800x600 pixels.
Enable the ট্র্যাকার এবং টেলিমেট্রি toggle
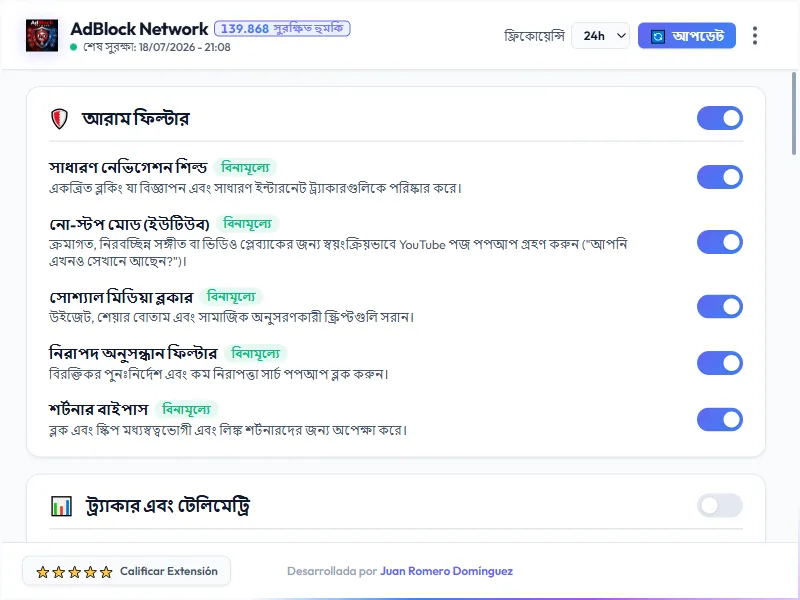[x=719, y=506]
